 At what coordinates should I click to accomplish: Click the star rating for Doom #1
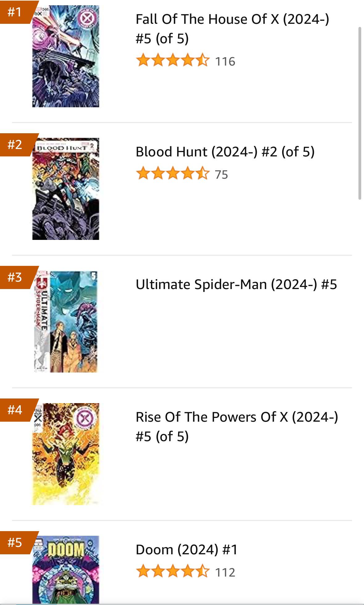[173, 571]
